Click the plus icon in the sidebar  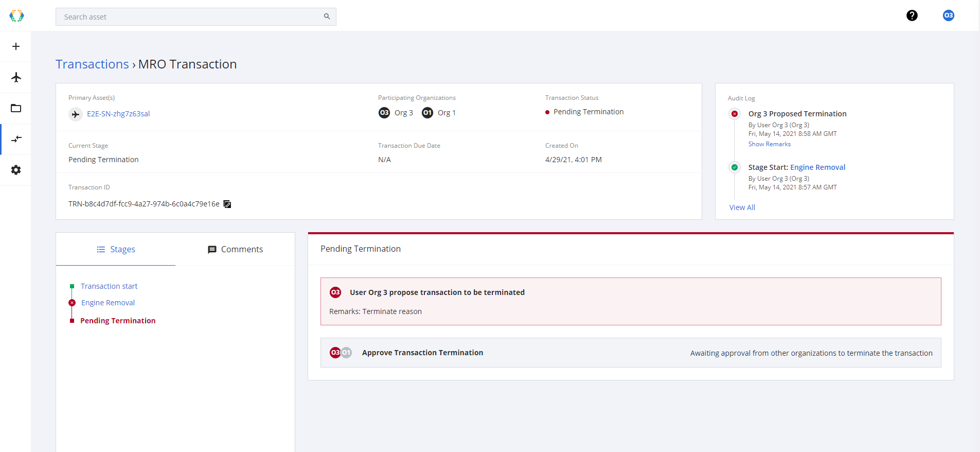pos(16,46)
